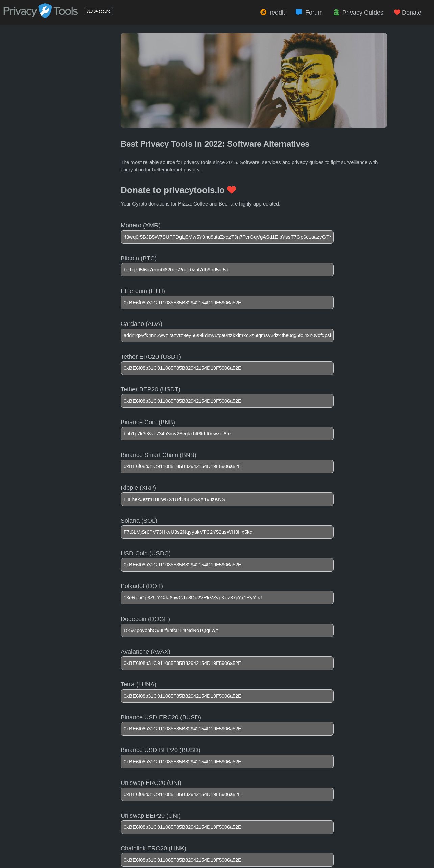Open the reddit link text
The width and height of the screenshot is (434, 868).
pos(277,13)
